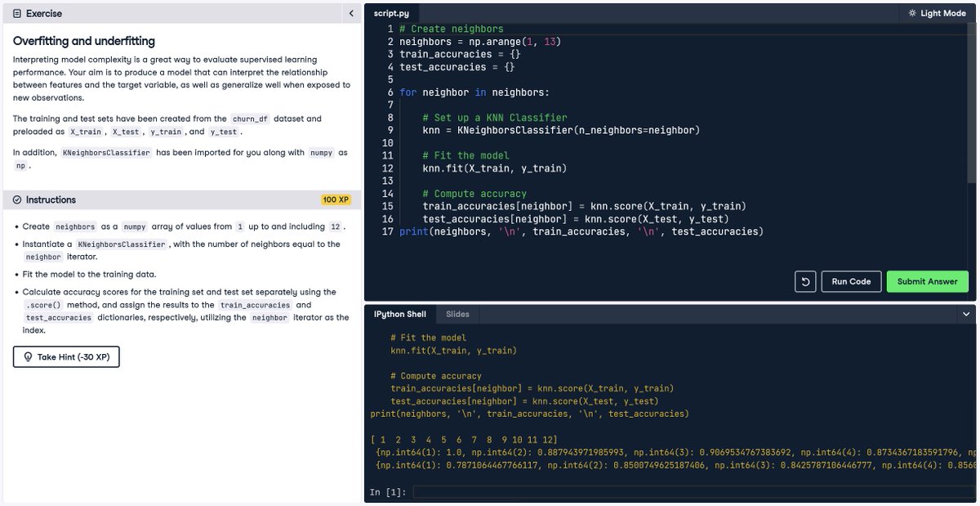Open the Slides tab
Screen dimensions: 980x506
pyautogui.click(x=457, y=314)
